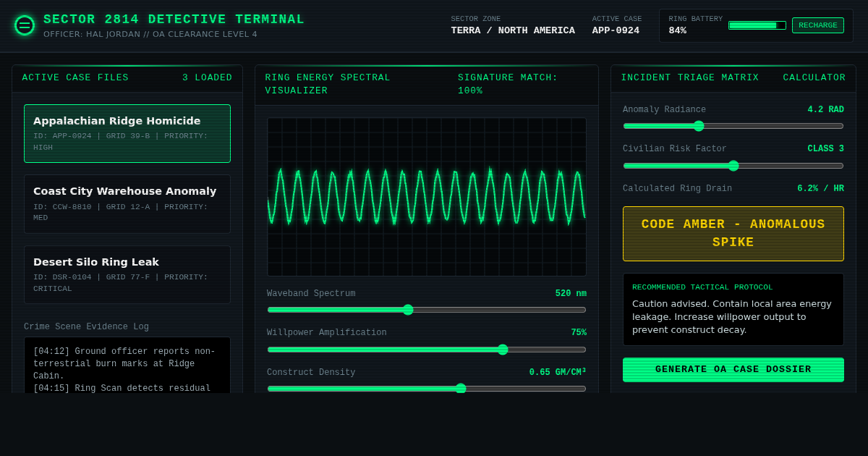This screenshot has height=456, width=868.
Task: Select the Desert Silo Ring Leak case
Action: 127,275
